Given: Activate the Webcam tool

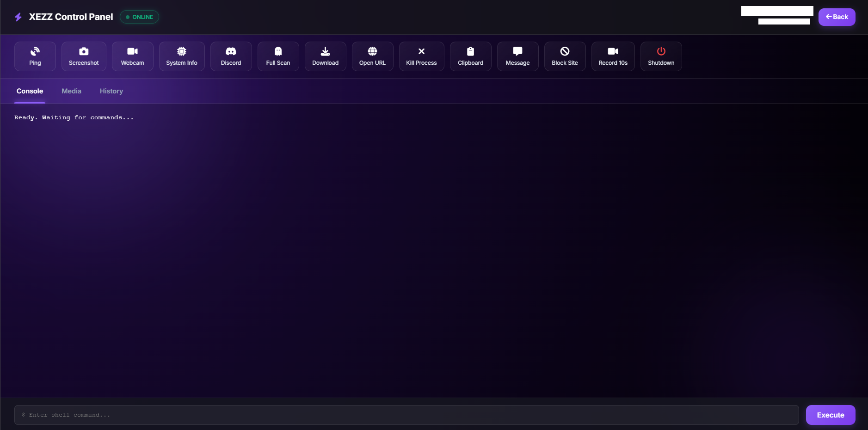Looking at the screenshot, I should [133, 56].
